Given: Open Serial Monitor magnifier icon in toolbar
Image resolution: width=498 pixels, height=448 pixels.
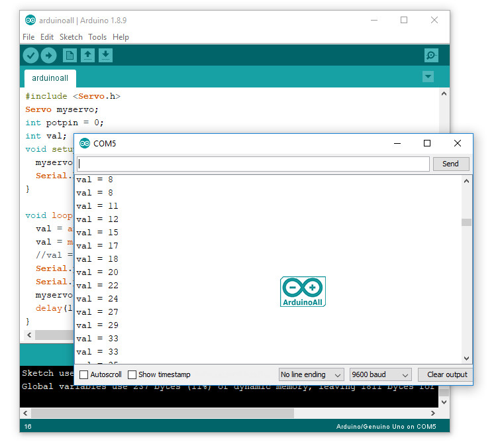Looking at the screenshot, I should pyautogui.click(x=431, y=56).
